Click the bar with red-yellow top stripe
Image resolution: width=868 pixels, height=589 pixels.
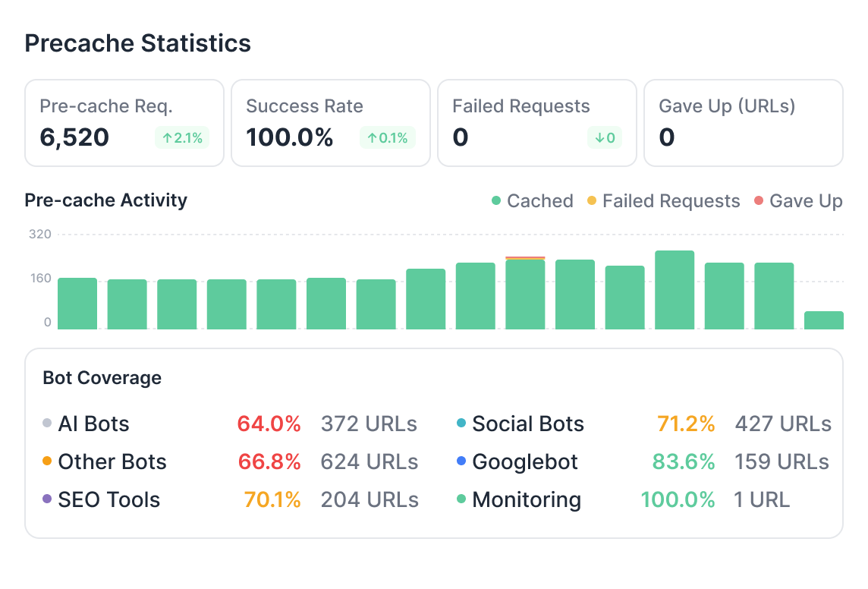pyautogui.click(x=525, y=293)
